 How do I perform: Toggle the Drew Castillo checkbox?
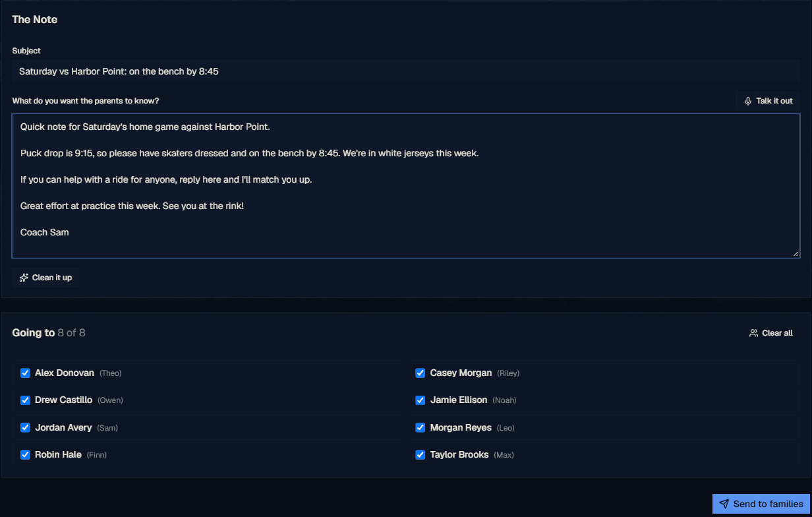click(x=25, y=400)
